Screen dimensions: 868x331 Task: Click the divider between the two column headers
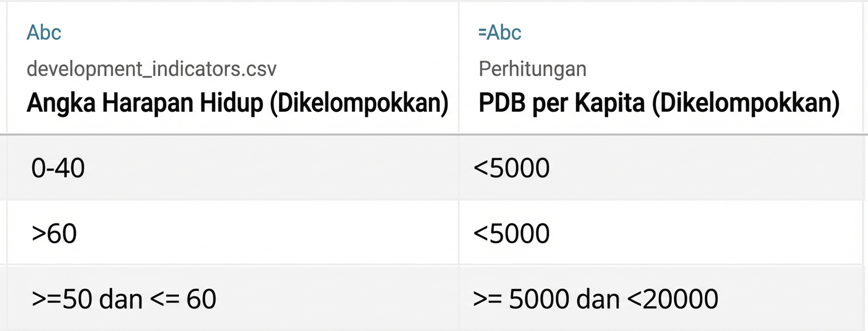point(459,67)
